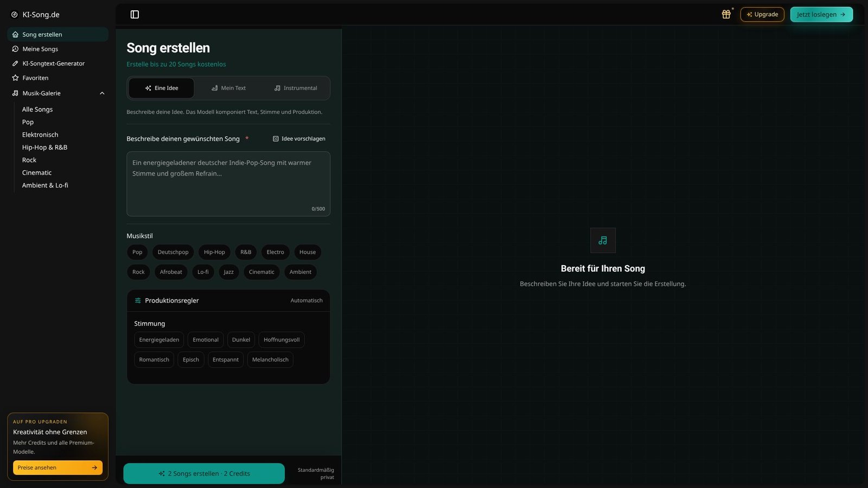
Task: Click Idee vorschlagen button
Action: point(299,139)
